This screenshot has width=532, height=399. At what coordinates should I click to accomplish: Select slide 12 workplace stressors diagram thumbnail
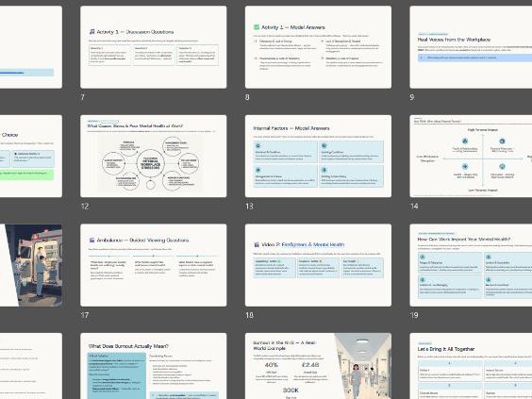154,156
